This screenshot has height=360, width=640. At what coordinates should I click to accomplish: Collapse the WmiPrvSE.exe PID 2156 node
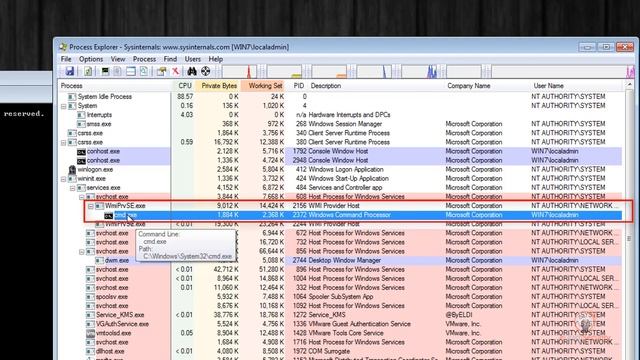(x=91, y=206)
